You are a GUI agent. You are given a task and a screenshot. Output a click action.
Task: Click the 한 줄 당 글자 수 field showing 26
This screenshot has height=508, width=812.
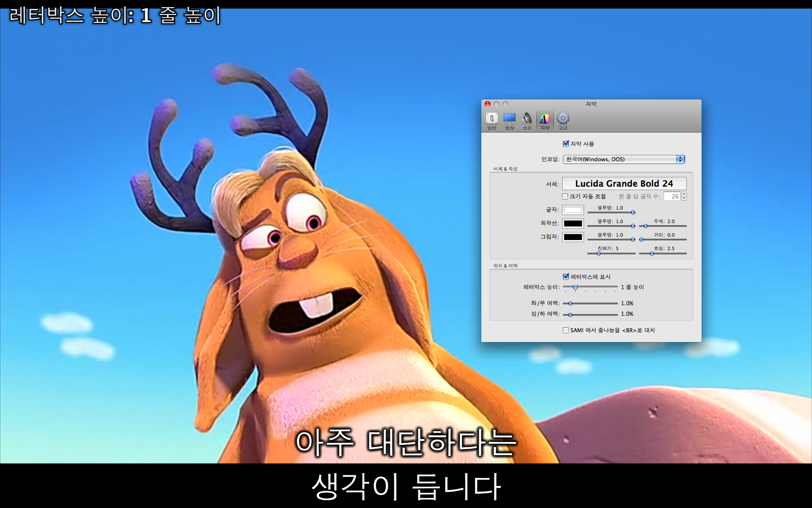672,196
